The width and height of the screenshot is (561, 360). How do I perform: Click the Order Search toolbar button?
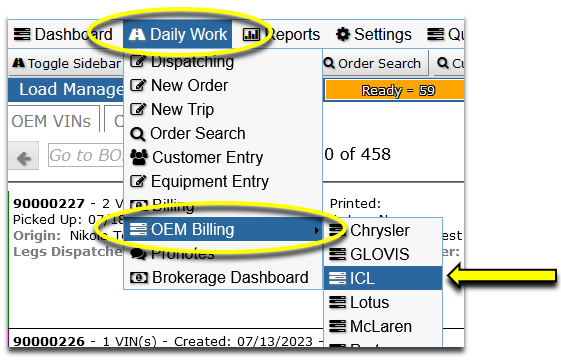point(375,63)
